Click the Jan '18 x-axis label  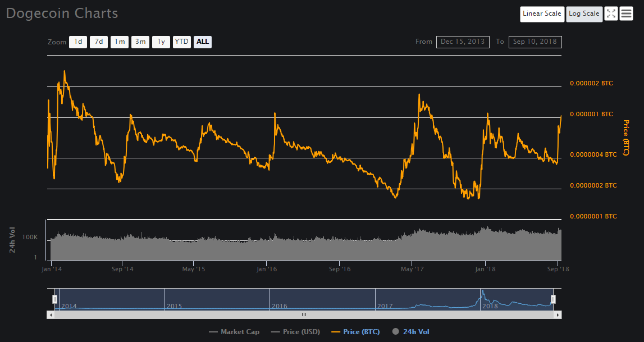(x=485, y=270)
